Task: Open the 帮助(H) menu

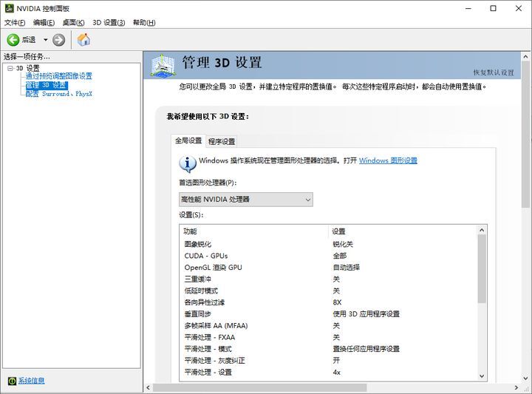Action: (144, 22)
